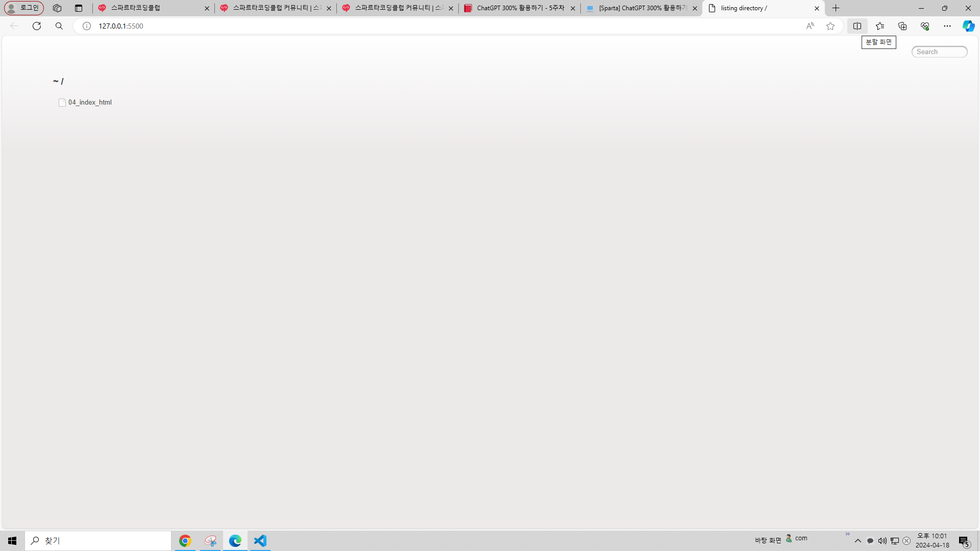The image size is (980, 551).
Task: Open Browser essentials heart icon
Action: (x=925, y=26)
